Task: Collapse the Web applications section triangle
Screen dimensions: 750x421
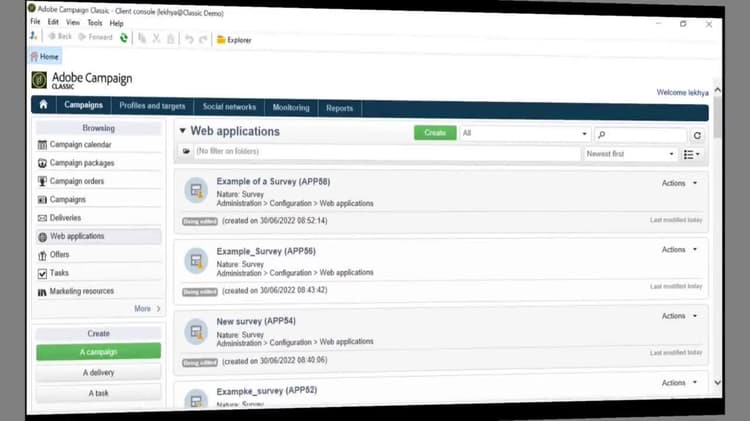Action: (x=182, y=130)
